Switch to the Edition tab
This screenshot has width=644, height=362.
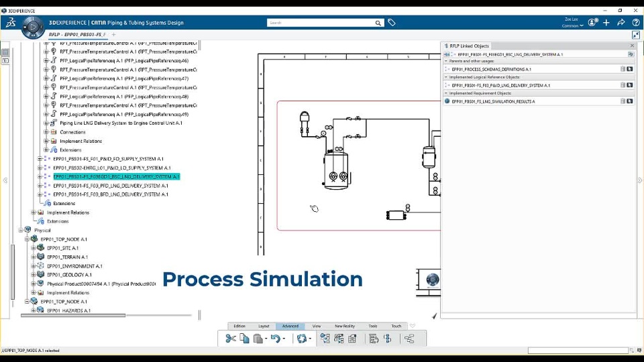239,326
